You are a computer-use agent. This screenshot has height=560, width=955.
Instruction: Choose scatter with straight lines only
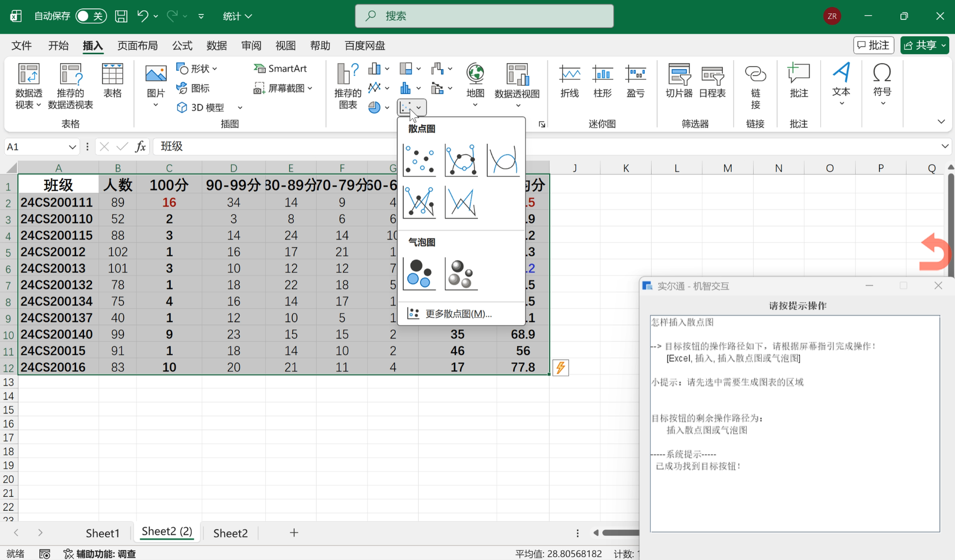[x=461, y=203]
